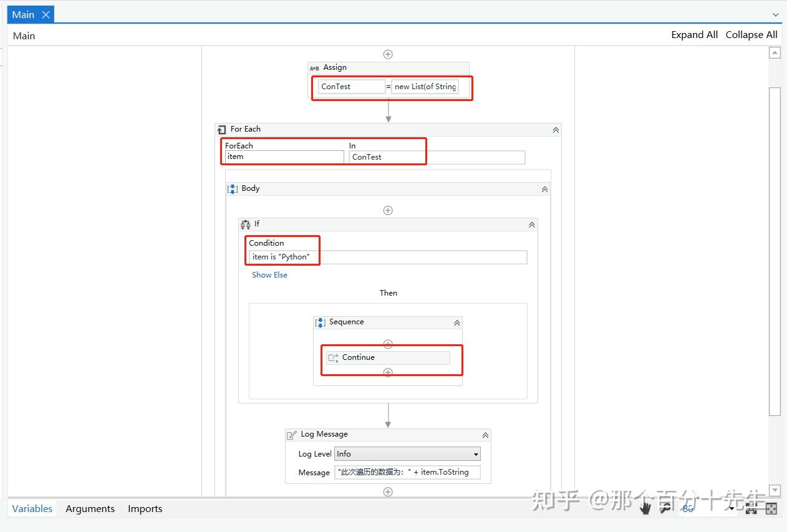Click the Log Message pencil icon
Viewport: 787px width, 532px height.
(291, 434)
